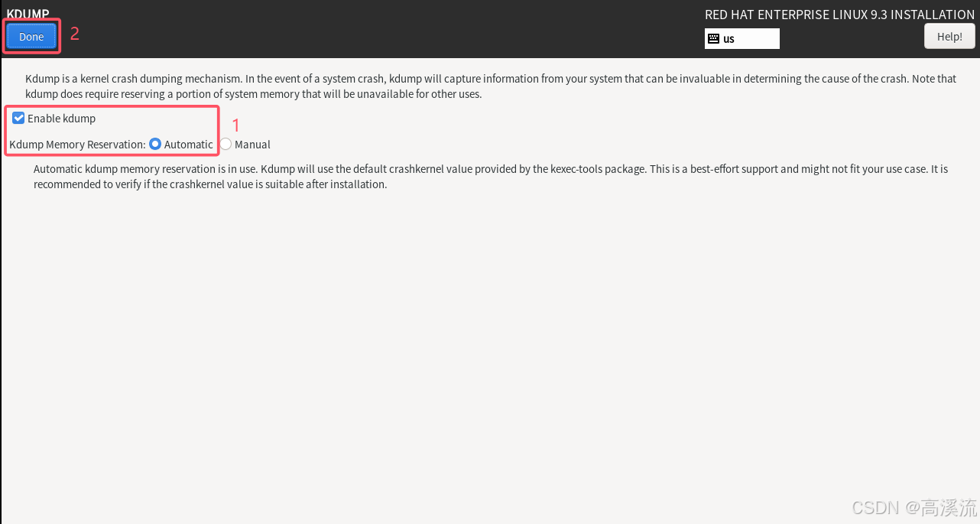This screenshot has height=524, width=980.
Task: Click the blue Done button
Action: (x=31, y=37)
